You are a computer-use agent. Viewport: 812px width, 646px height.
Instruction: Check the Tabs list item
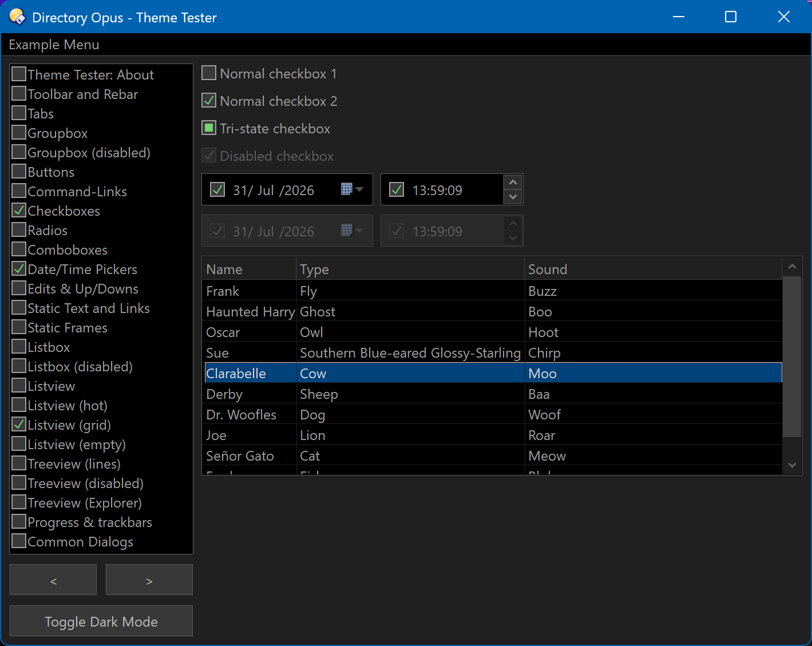[19, 113]
